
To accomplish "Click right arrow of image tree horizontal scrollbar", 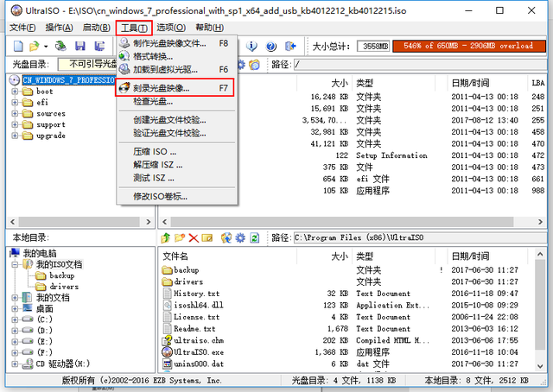I will 148,222.
